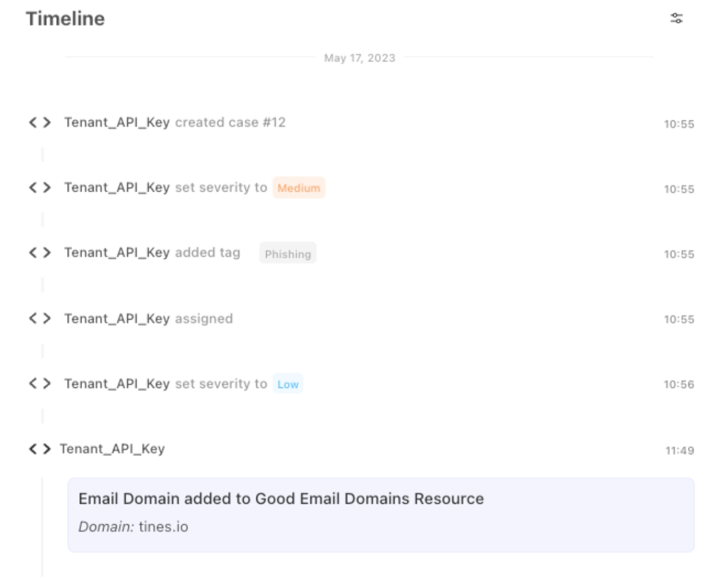Click code icon beside added tag entry

[x=40, y=253]
